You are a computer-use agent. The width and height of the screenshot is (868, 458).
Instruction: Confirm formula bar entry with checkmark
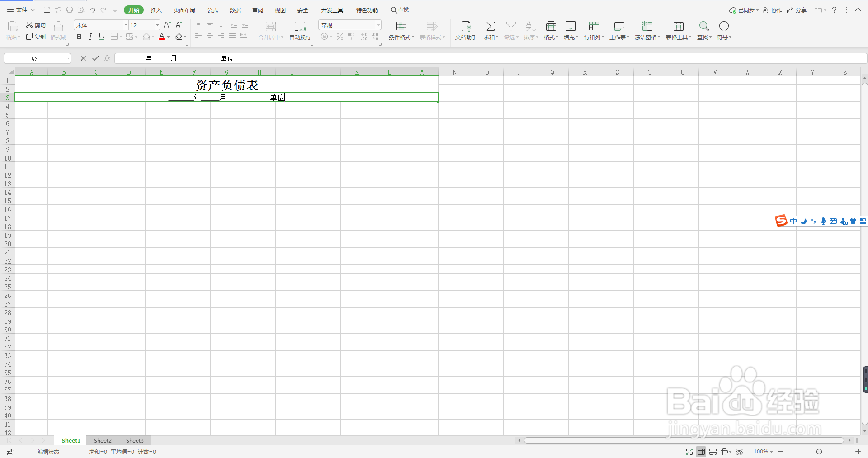click(x=95, y=58)
